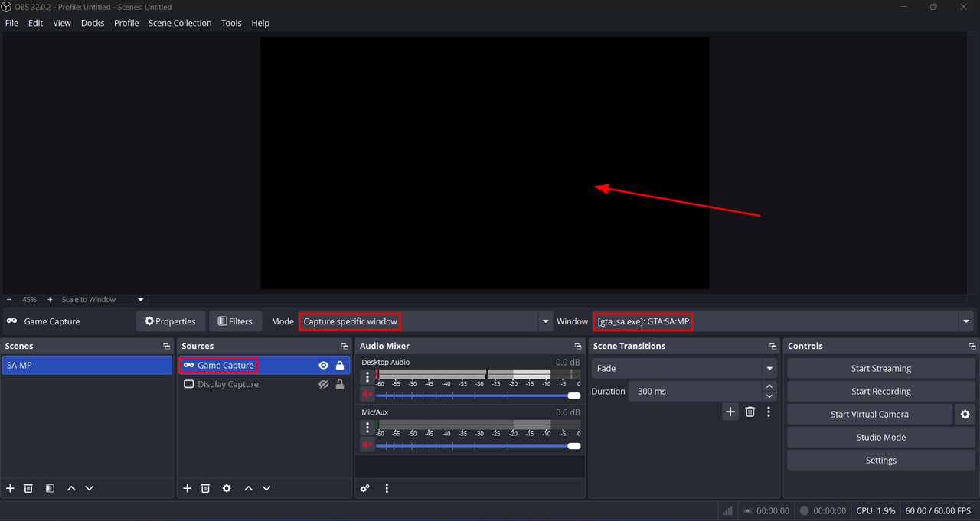Viewport: 980px width, 521px height.
Task: Open the Tools menu
Action: (231, 23)
